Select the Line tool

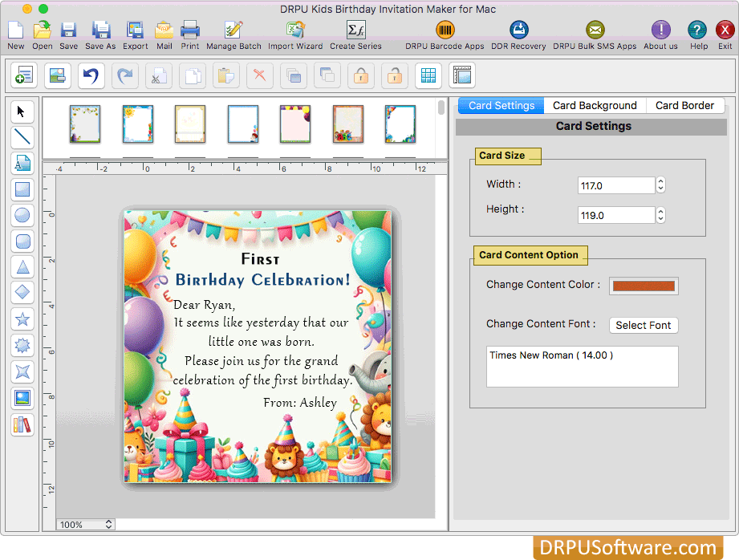22,137
